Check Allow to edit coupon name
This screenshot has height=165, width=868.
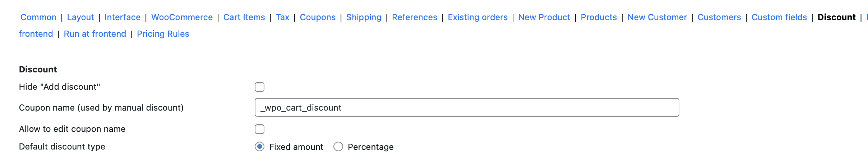click(259, 129)
